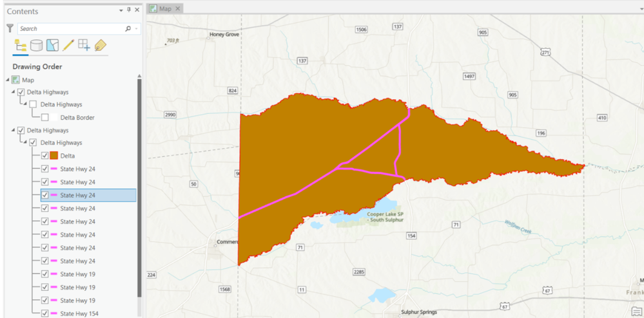Select the Delta Border layer name
Screen dimensions: 644x318
pos(77,117)
